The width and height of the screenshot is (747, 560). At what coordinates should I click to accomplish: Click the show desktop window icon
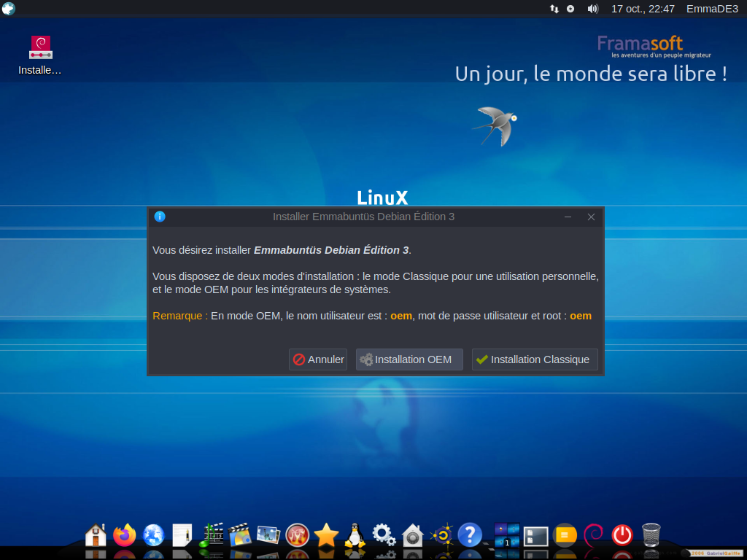(x=536, y=536)
